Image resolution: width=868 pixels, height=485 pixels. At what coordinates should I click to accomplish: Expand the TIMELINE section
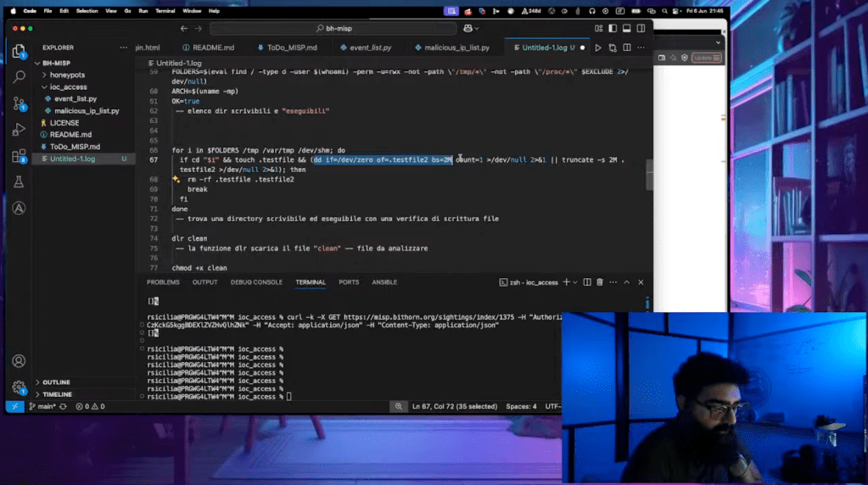(57, 394)
